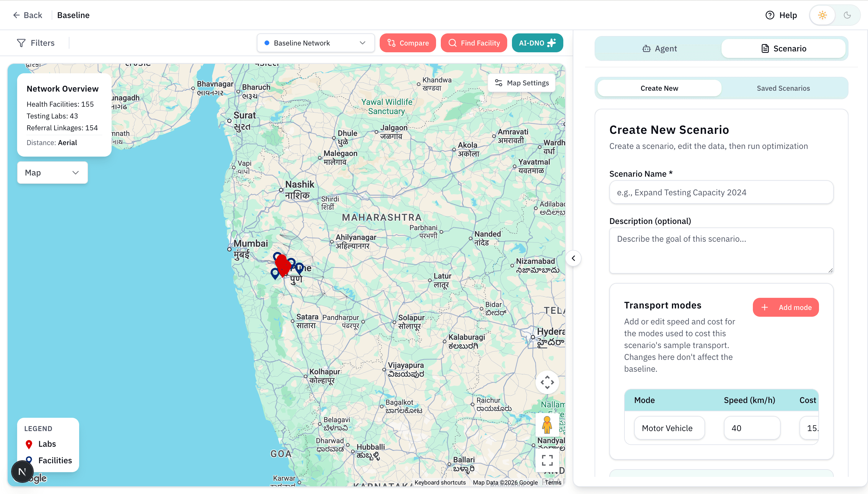Click 'Distance: Aerial' text
The height and width of the screenshot is (494, 868).
(x=52, y=142)
